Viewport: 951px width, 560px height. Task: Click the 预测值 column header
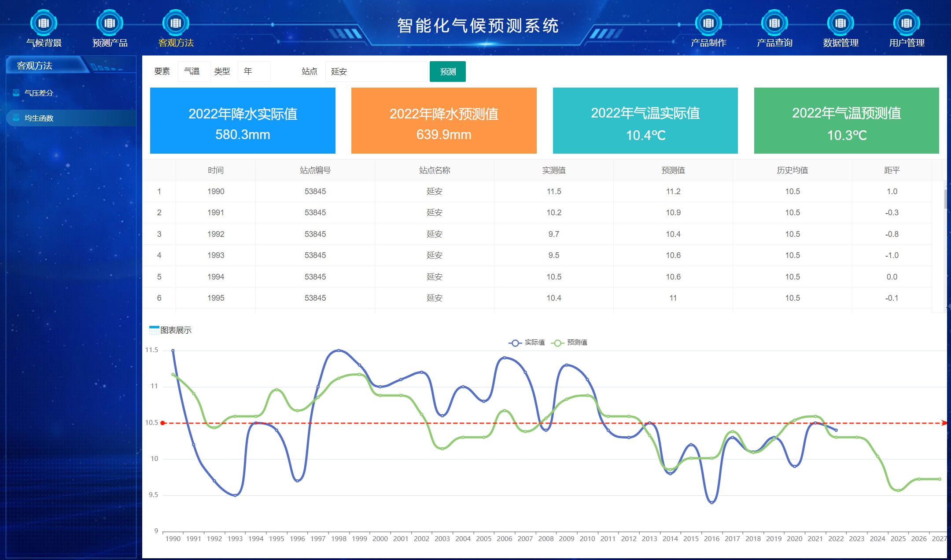(673, 170)
